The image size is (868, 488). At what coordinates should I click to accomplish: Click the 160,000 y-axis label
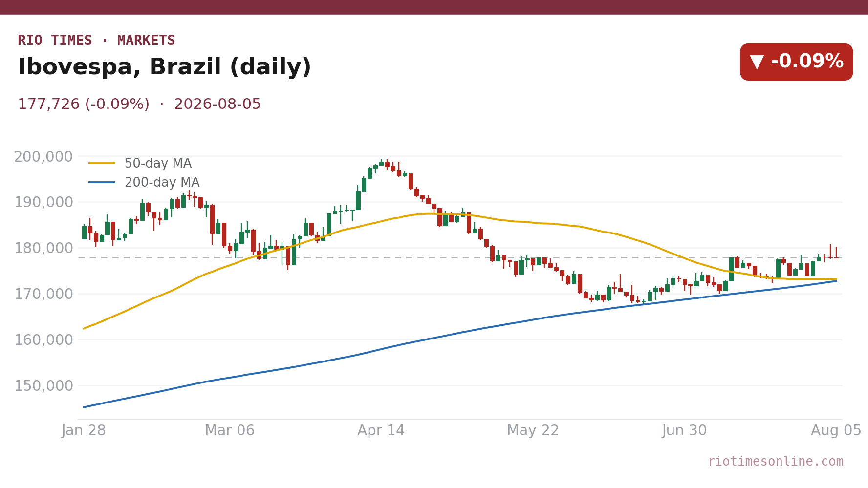[43, 340]
